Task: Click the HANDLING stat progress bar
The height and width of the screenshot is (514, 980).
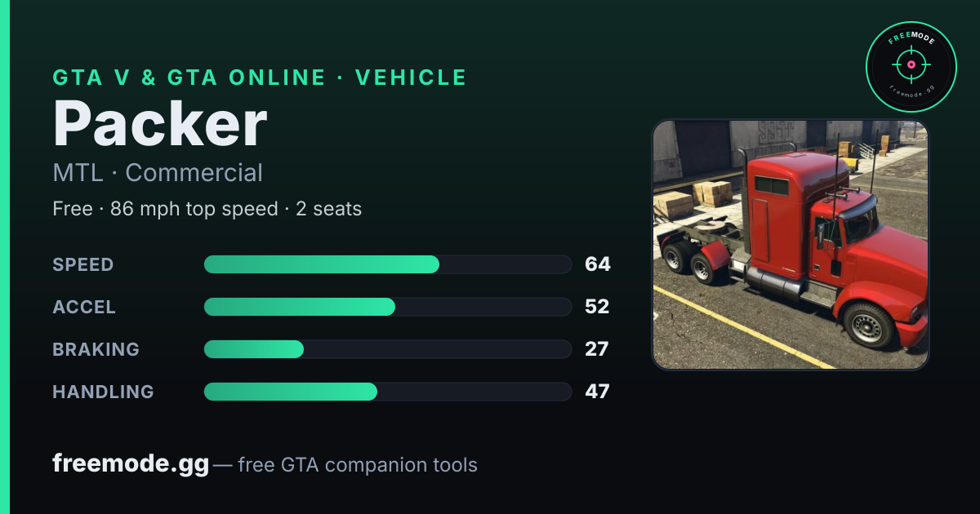Action: 387,392
